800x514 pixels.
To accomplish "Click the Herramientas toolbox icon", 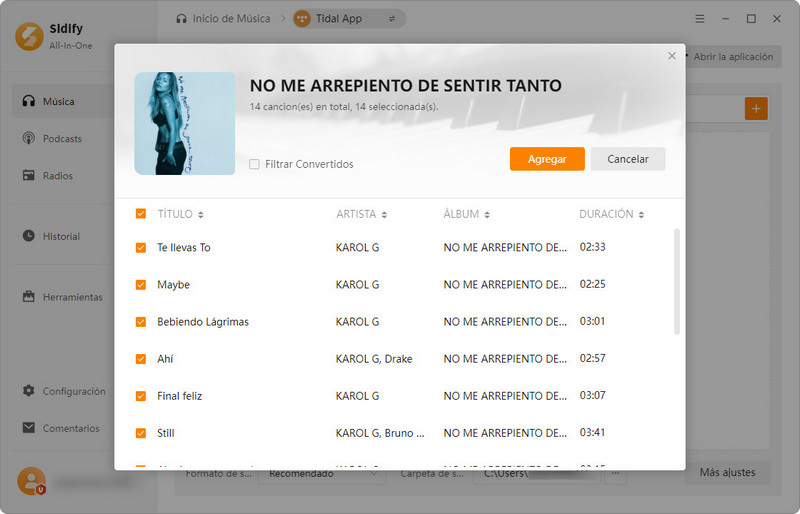I will 29,296.
